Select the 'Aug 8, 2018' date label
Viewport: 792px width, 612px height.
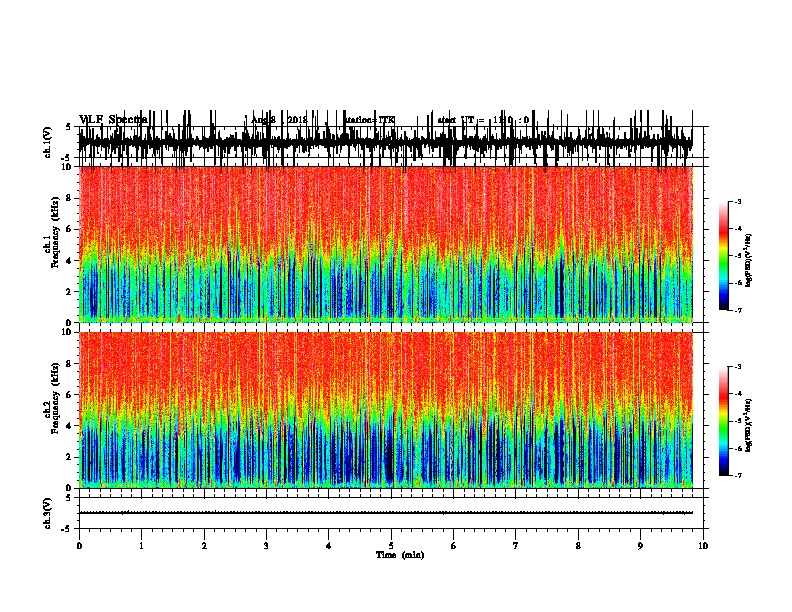click(279, 120)
